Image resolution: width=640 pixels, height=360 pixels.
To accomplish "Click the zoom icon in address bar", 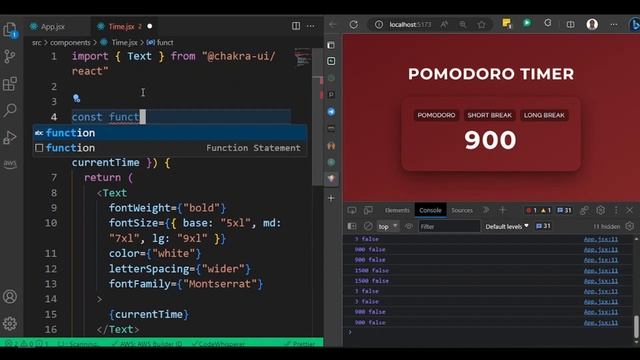I will (x=463, y=24).
